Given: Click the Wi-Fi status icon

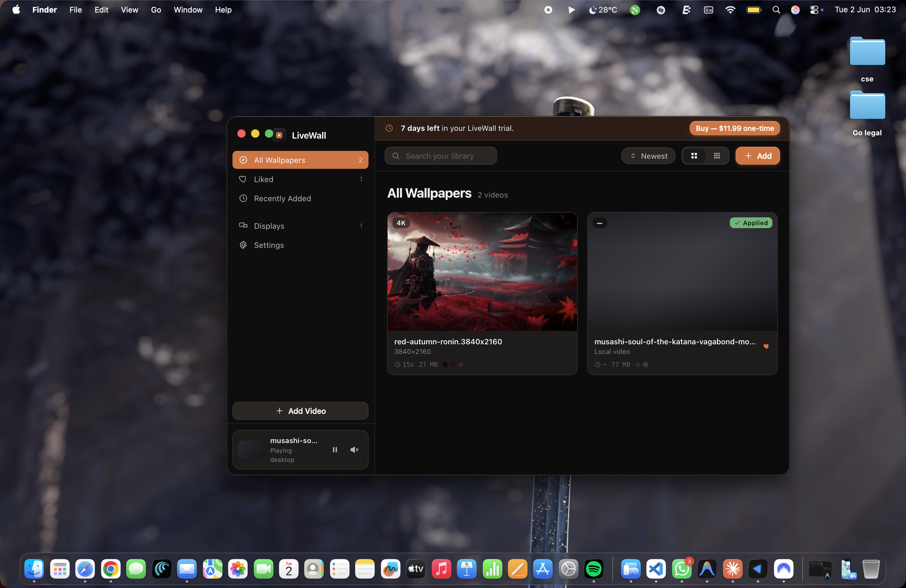Looking at the screenshot, I should coord(730,10).
